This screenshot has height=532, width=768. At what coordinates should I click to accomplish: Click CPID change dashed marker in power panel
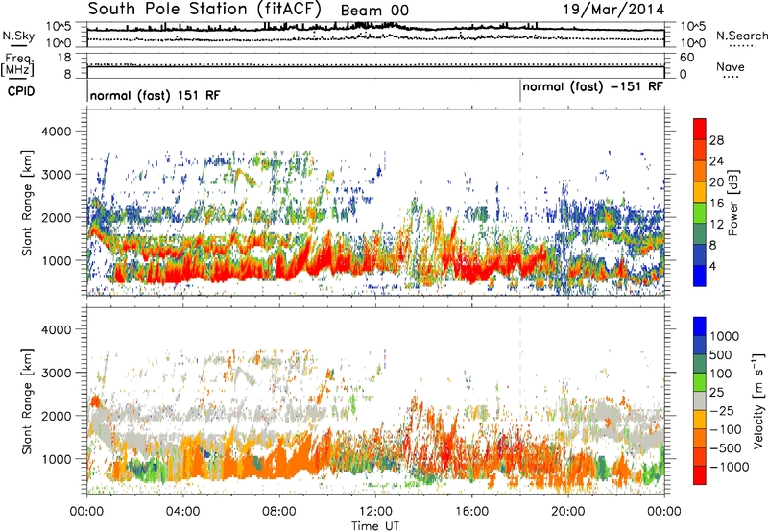tap(520, 202)
